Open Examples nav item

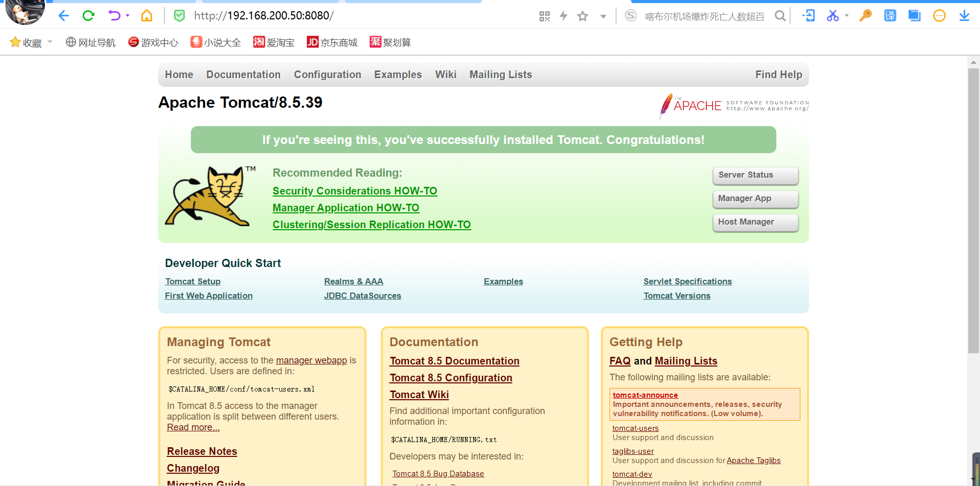point(398,75)
